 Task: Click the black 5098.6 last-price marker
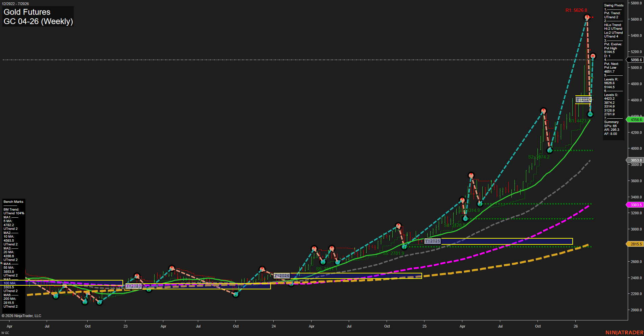click(x=635, y=59)
